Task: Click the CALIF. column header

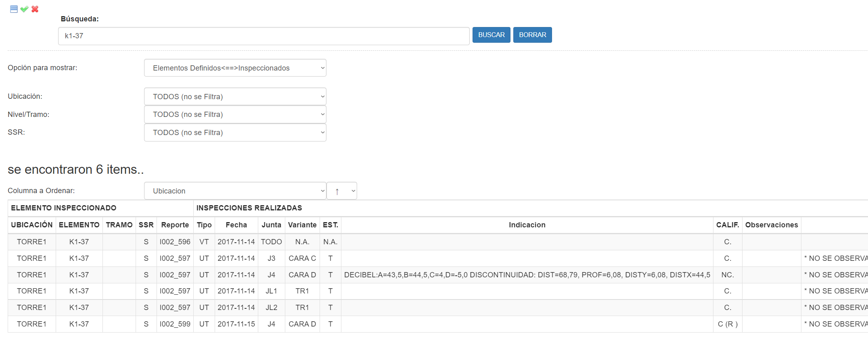Action: click(x=727, y=225)
